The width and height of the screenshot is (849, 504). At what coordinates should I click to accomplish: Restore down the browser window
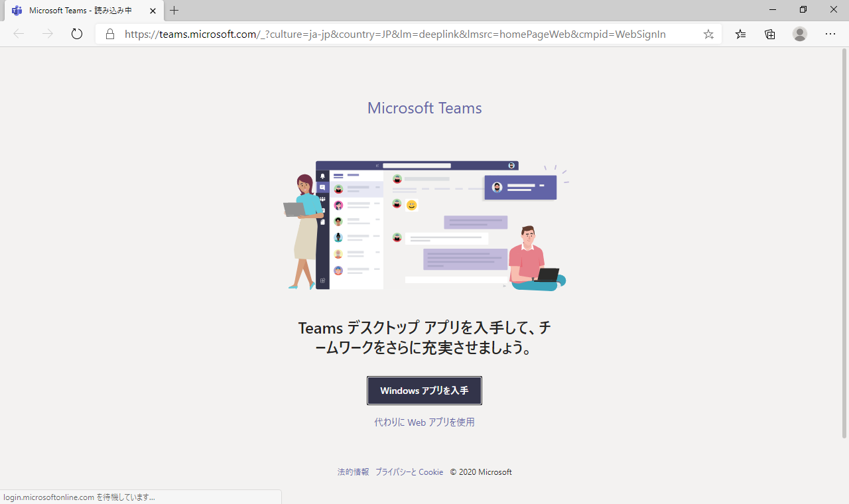pyautogui.click(x=803, y=9)
